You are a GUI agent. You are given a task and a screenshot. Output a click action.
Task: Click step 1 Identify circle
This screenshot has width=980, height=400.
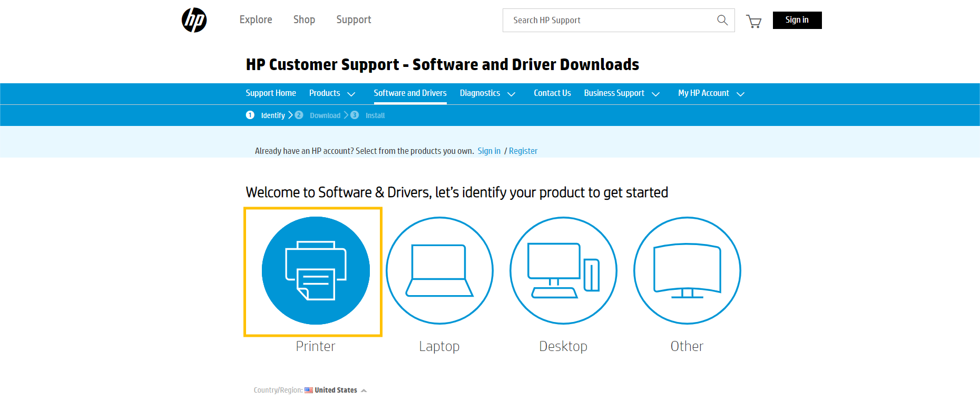(250, 115)
